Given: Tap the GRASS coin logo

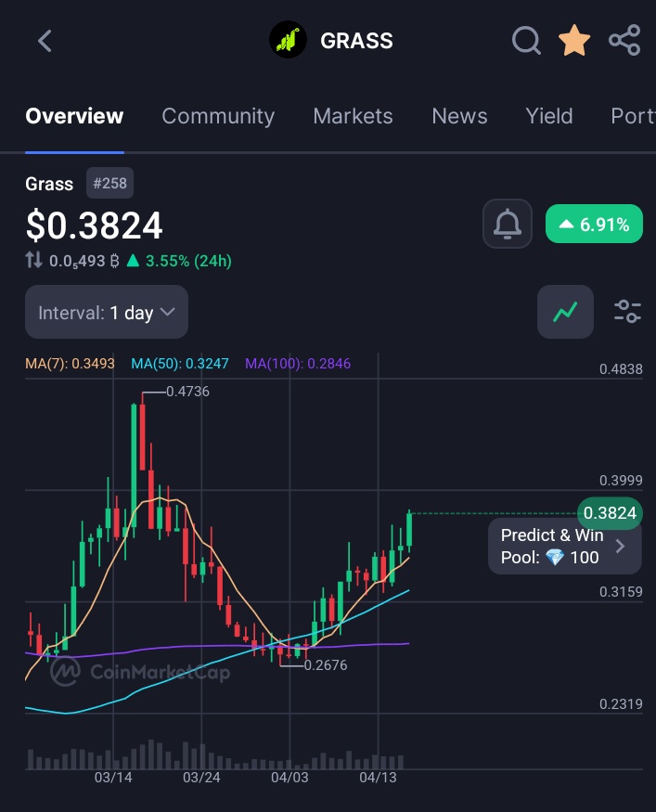Looking at the screenshot, I should (288, 40).
